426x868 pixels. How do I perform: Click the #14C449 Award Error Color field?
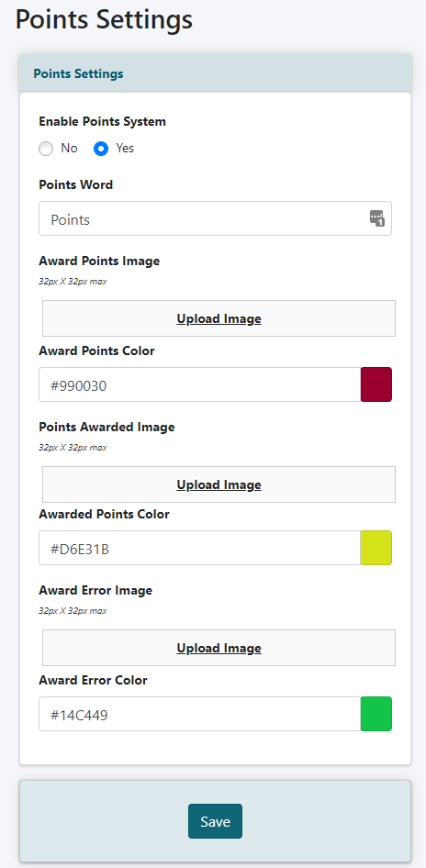coord(199,714)
